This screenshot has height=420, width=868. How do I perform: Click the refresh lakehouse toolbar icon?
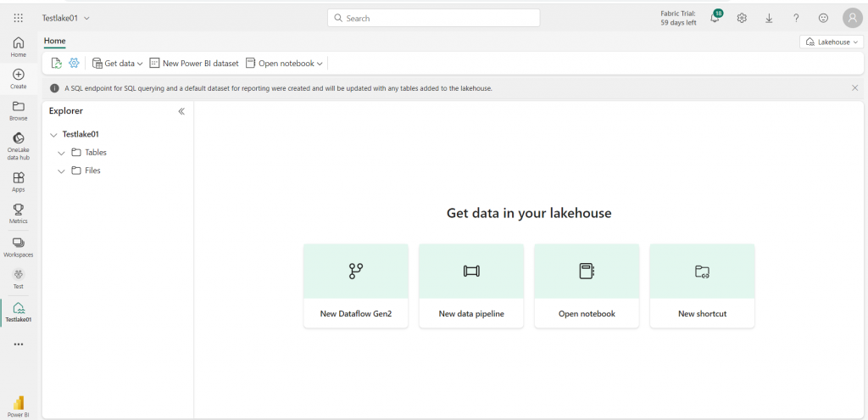pos(57,63)
